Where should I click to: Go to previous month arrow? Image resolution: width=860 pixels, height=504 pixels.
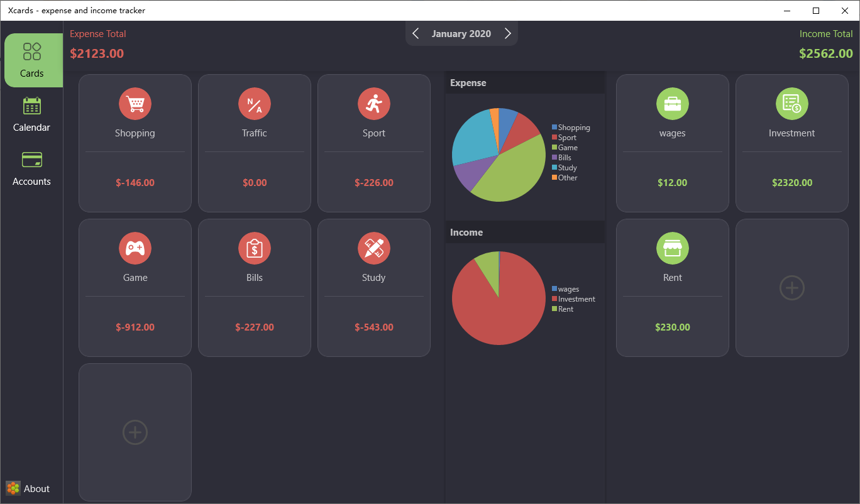(x=416, y=34)
